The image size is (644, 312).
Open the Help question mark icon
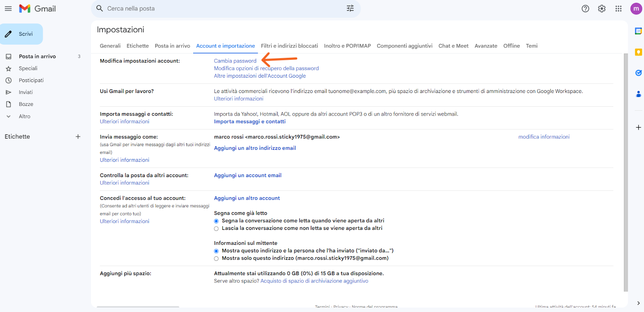585,8
